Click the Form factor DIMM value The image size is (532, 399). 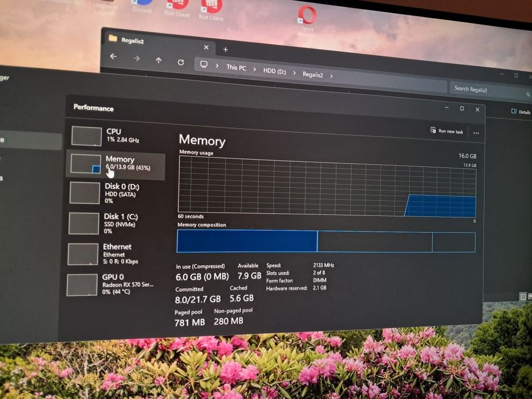click(320, 280)
